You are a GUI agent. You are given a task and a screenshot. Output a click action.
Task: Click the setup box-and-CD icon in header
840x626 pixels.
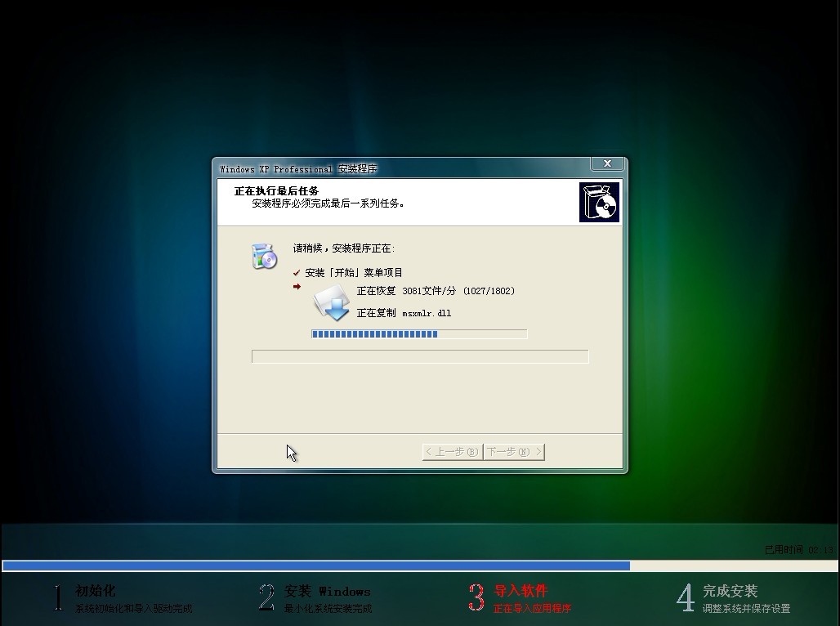coord(599,202)
